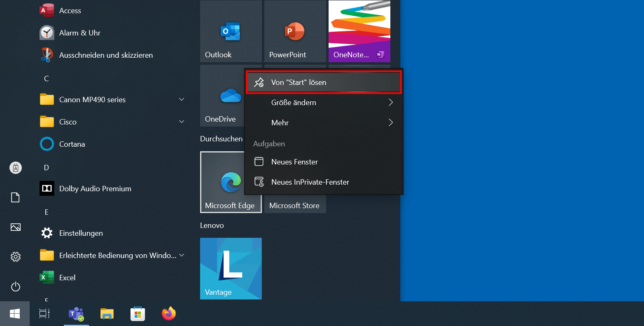This screenshot has height=326, width=644.
Task: Click the Windows Start button
Action: pos(15,314)
